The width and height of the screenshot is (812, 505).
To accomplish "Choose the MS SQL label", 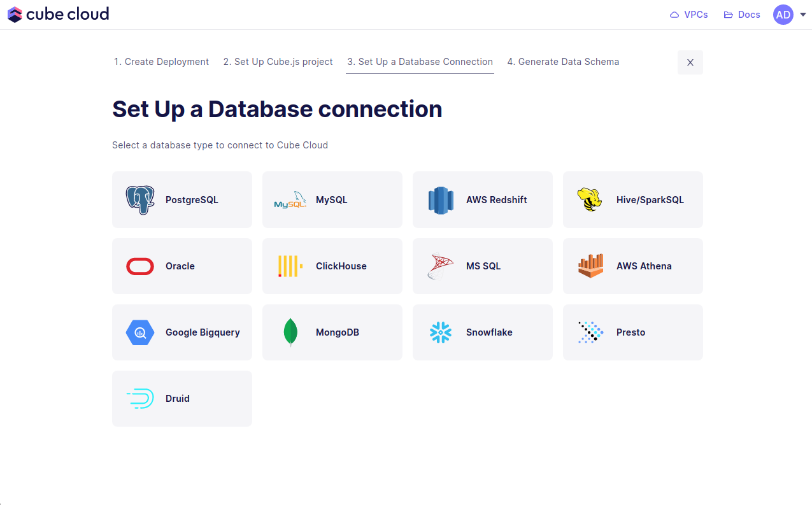I will (483, 266).
